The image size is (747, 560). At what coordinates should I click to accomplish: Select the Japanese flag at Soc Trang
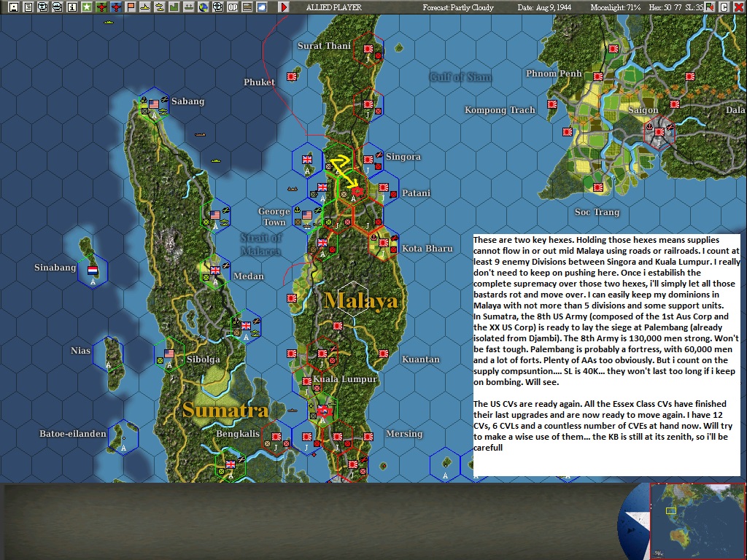[598, 187]
